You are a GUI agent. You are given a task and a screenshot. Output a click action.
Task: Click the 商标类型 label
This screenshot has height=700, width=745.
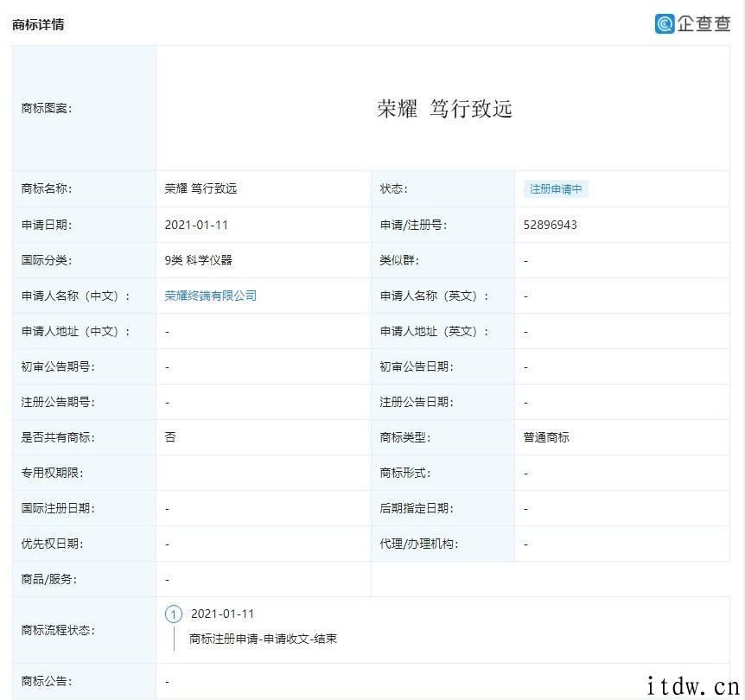tap(404, 437)
